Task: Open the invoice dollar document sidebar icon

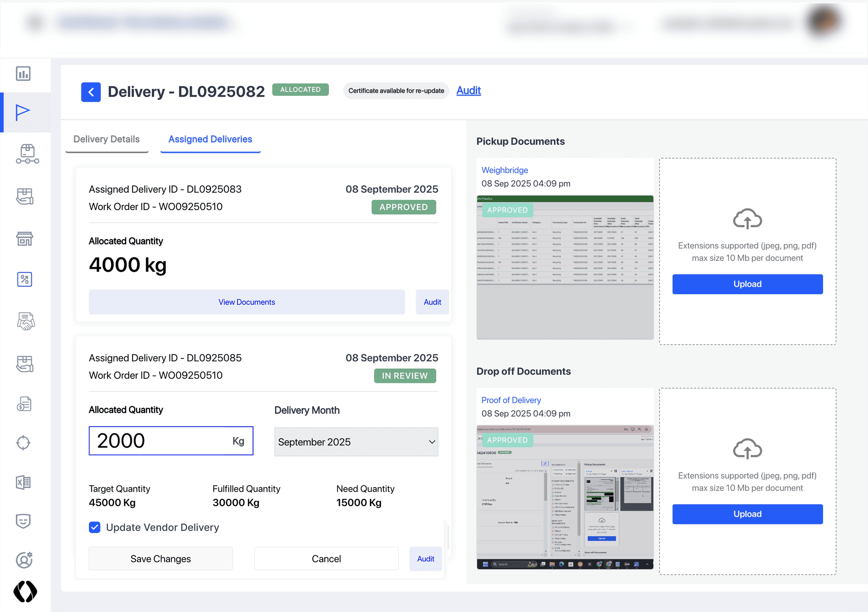Action: tap(24, 404)
